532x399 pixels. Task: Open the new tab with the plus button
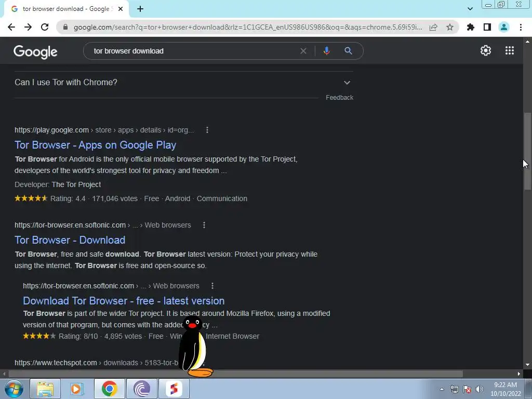140,9
